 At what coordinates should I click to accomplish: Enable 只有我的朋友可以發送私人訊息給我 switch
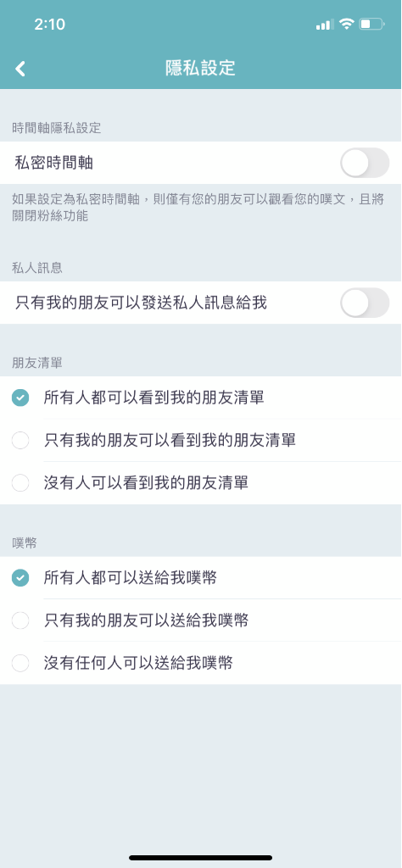coord(365,303)
